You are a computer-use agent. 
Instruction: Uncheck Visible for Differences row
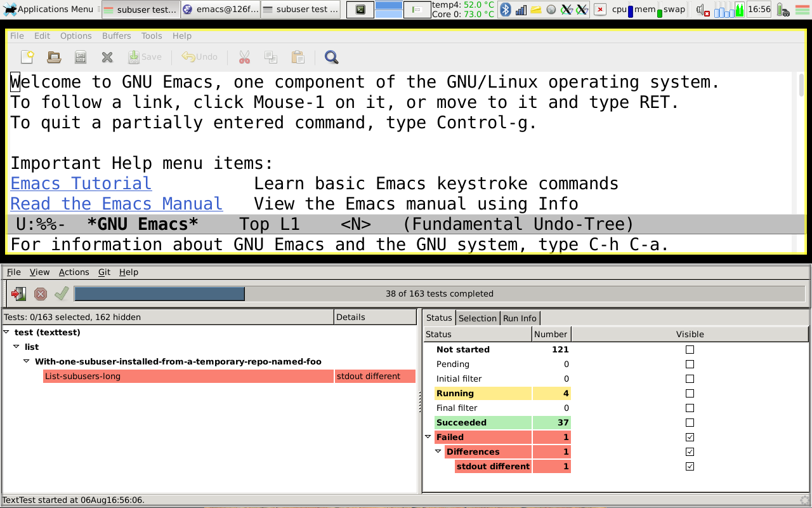690,451
